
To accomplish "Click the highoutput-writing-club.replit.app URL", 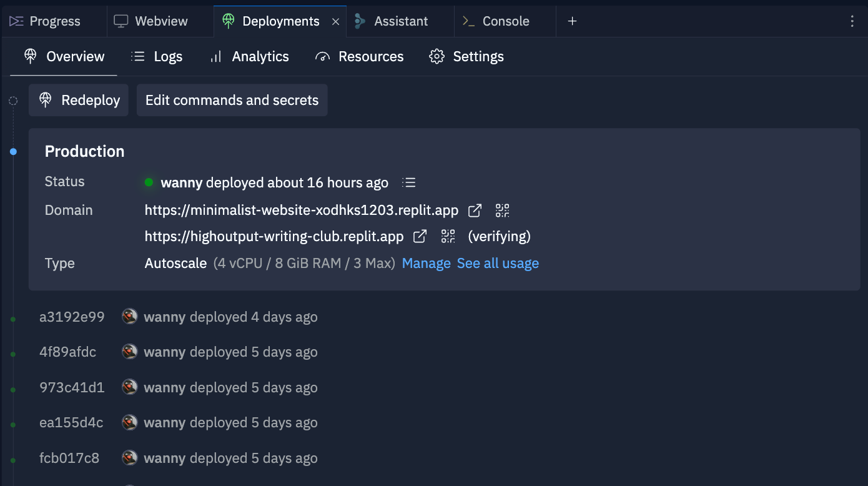I will point(274,237).
